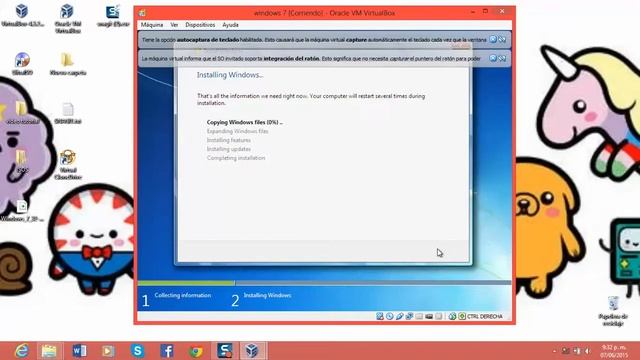Click the Copying Windows files (0%) line

[x=244, y=122]
